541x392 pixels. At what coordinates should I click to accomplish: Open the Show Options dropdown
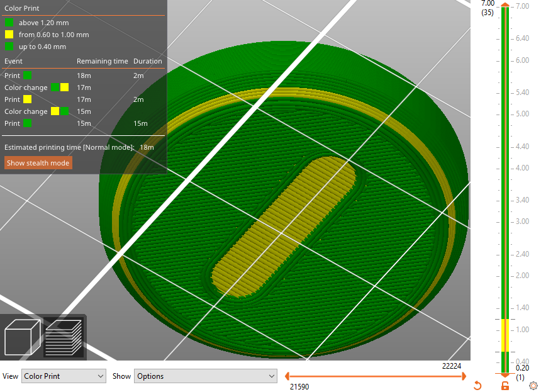[x=205, y=376]
